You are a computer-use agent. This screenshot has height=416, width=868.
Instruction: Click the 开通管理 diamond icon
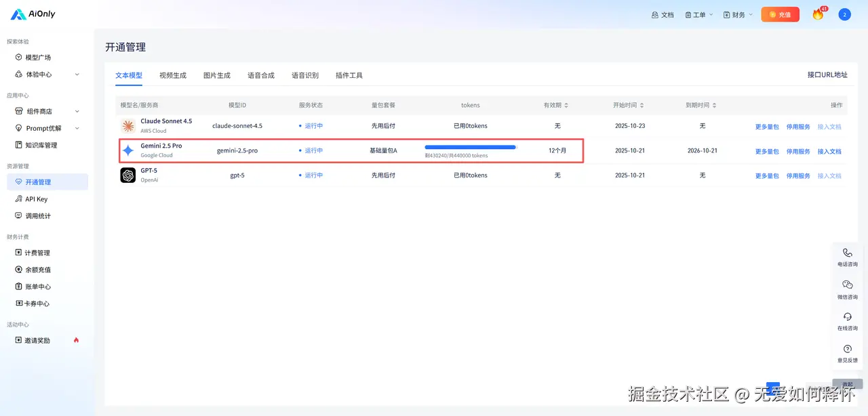tap(18, 182)
